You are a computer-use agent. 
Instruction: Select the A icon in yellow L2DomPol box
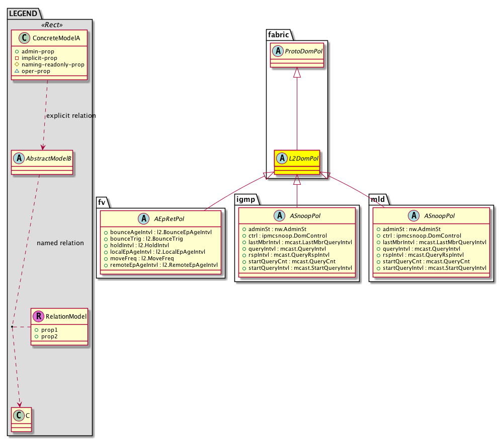click(x=282, y=159)
